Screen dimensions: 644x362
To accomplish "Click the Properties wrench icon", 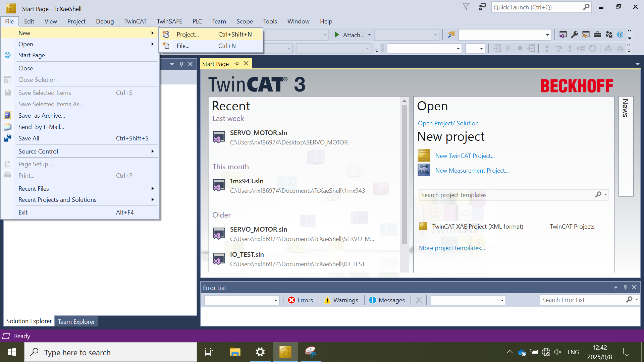I will 574,35.
